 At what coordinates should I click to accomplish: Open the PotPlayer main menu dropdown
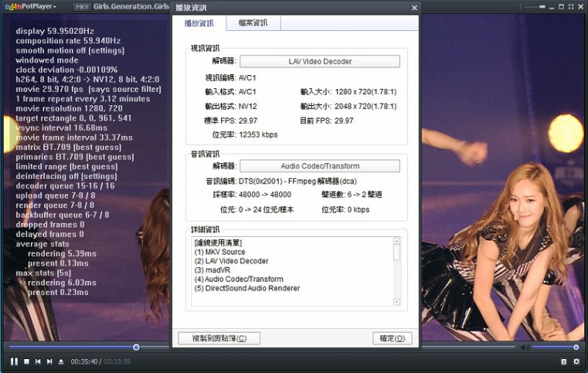35,6
